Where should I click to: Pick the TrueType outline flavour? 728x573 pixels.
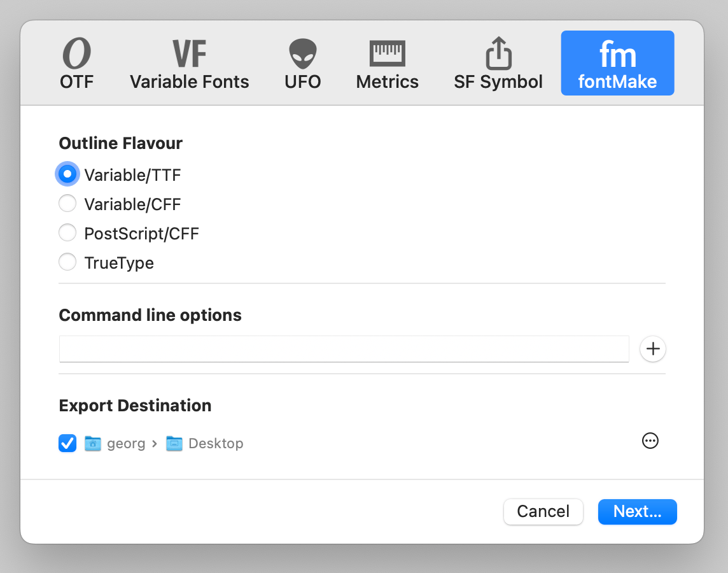click(x=67, y=262)
